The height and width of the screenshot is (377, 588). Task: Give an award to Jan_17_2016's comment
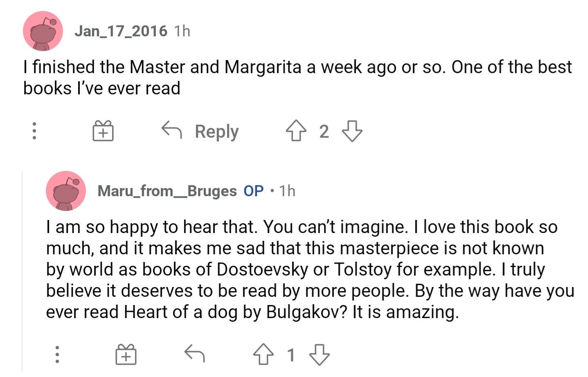tap(103, 131)
